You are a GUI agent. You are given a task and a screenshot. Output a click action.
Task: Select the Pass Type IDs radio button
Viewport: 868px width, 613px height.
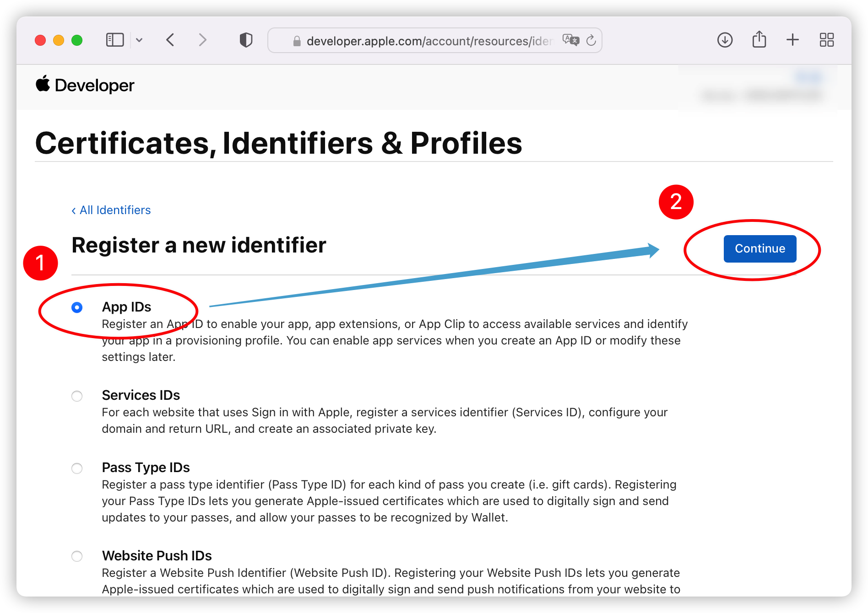(x=77, y=468)
